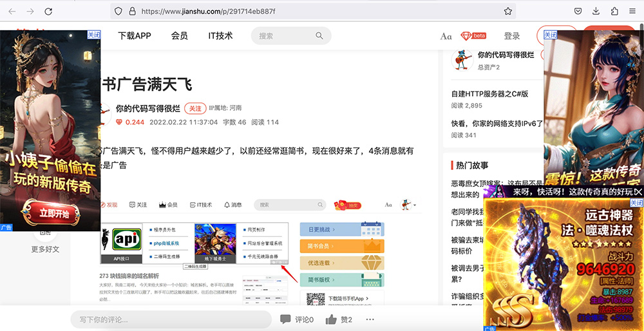Expand more options with the three-dots icon

370,319
